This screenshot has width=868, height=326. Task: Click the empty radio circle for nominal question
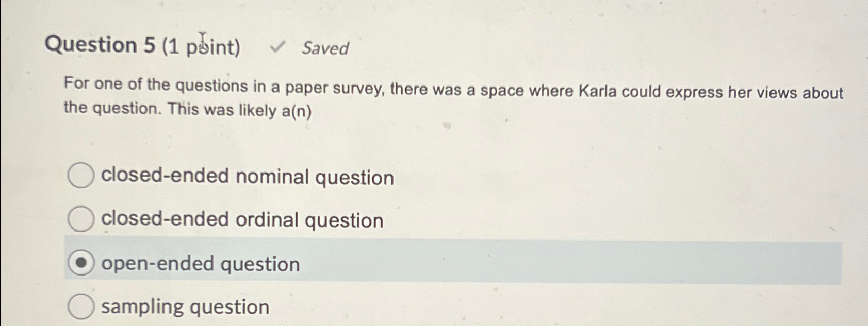point(80,176)
